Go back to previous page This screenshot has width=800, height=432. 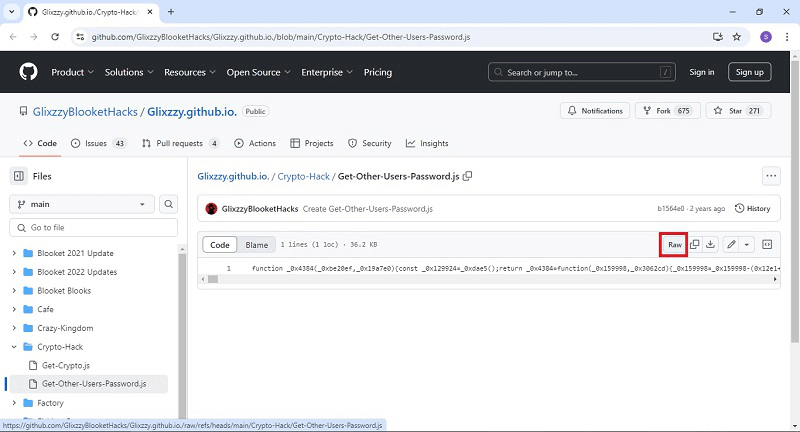13,37
